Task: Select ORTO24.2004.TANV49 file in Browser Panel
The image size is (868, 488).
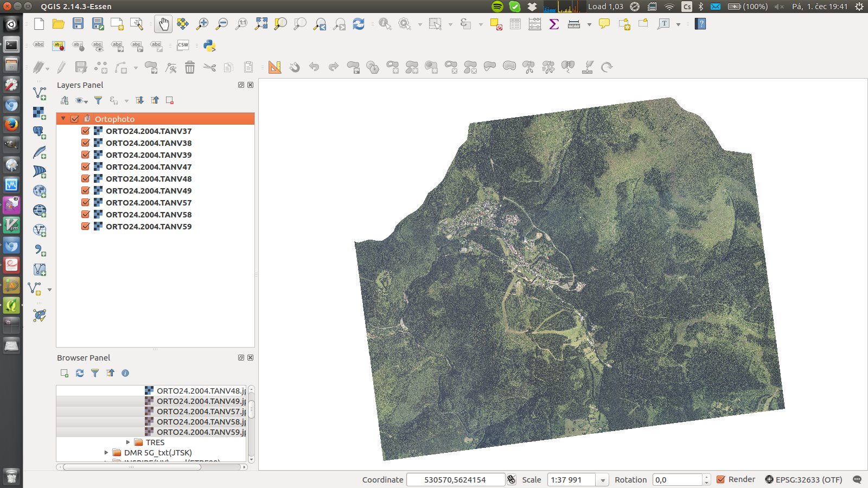Action: [x=201, y=401]
